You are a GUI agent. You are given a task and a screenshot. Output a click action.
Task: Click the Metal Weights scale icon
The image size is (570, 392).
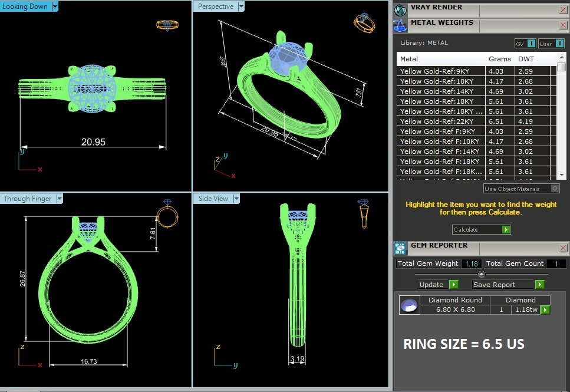(x=401, y=25)
